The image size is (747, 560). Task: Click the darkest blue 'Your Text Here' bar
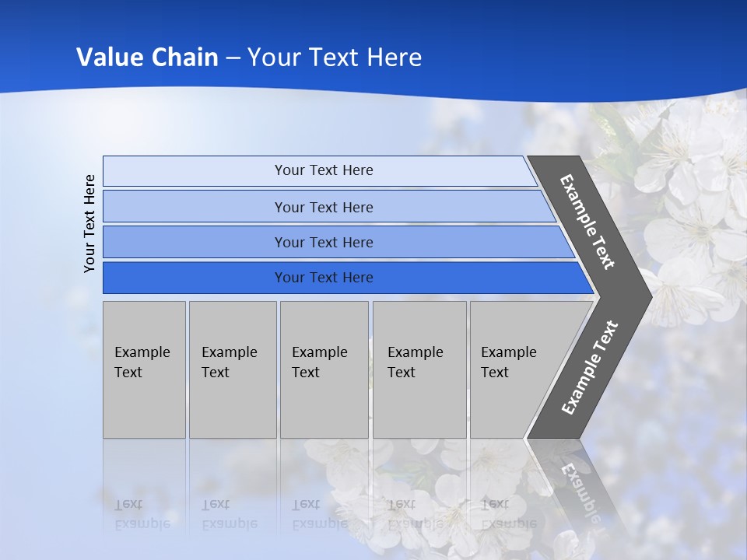coord(348,278)
